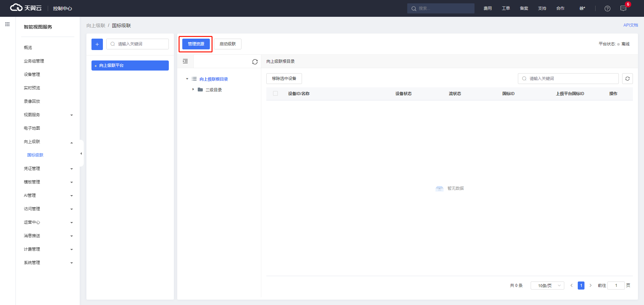Refresh the device table list
This screenshot has width=644, height=305.
click(x=627, y=79)
